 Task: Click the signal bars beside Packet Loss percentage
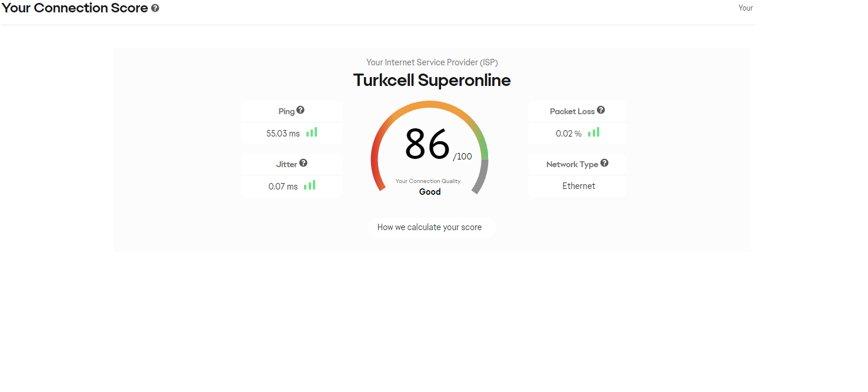click(593, 132)
